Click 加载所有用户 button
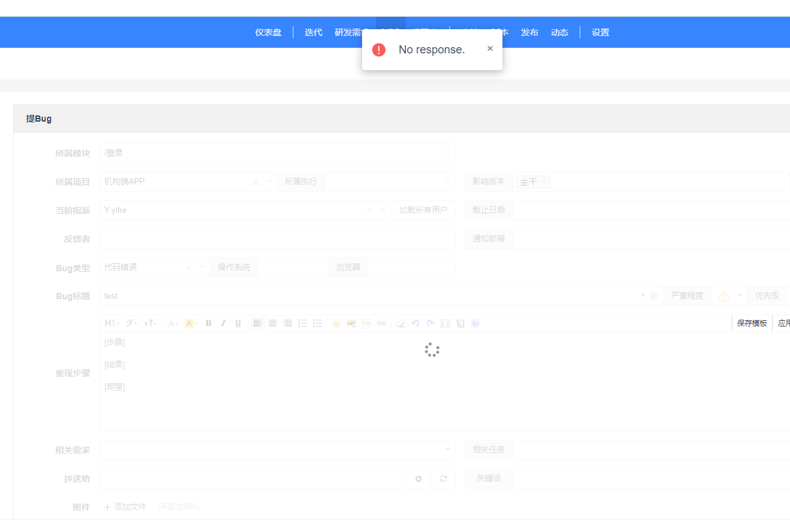790x532 pixels. coord(424,210)
